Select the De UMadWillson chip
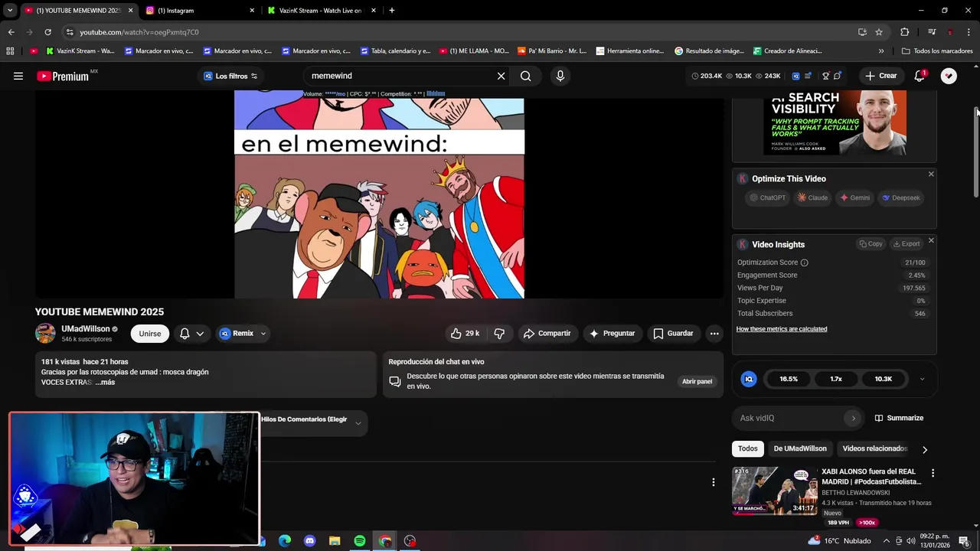980x551 pixels. click(x=800, y=448)
